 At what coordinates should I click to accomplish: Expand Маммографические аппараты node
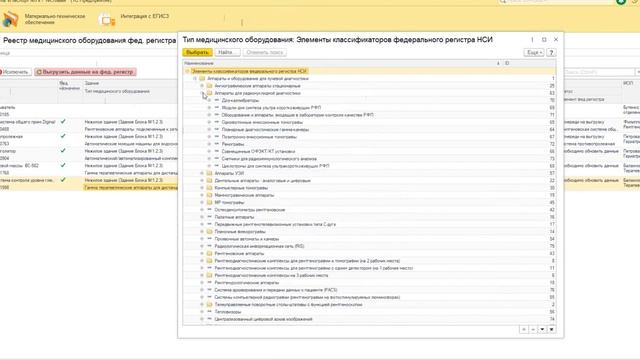click(202, 195)
